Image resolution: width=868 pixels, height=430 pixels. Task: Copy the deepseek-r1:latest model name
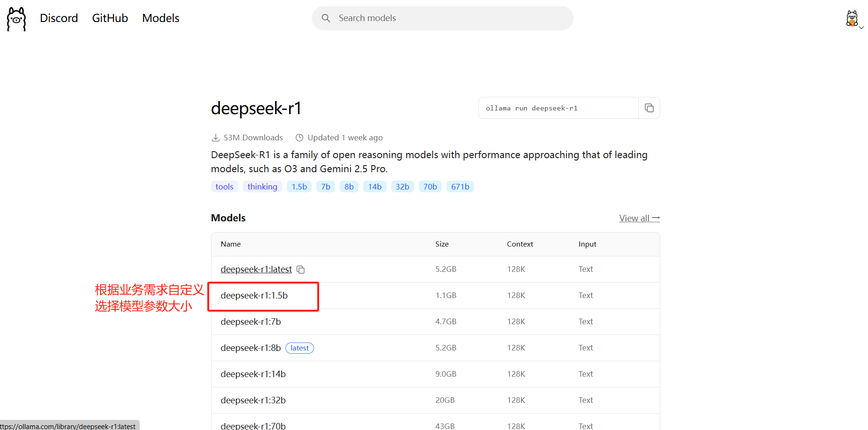point(301,270)
